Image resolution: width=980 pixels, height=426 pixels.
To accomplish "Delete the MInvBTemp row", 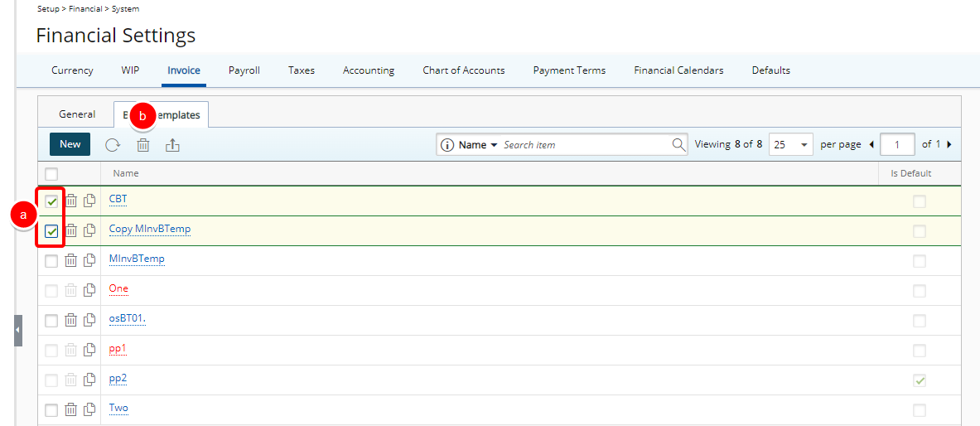I will click(x=71, y=260).
